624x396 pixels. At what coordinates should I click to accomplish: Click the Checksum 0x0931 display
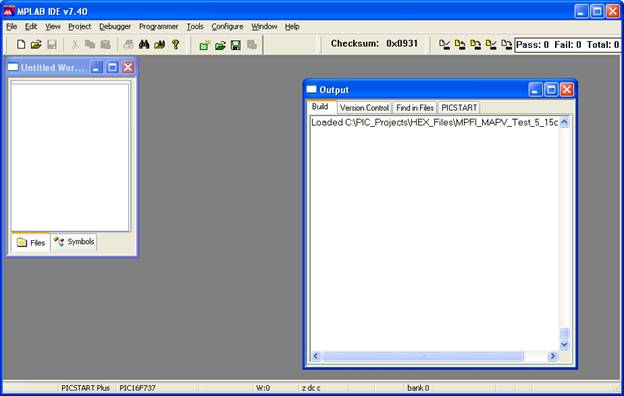pyautogui.click(x=374, y=43)
